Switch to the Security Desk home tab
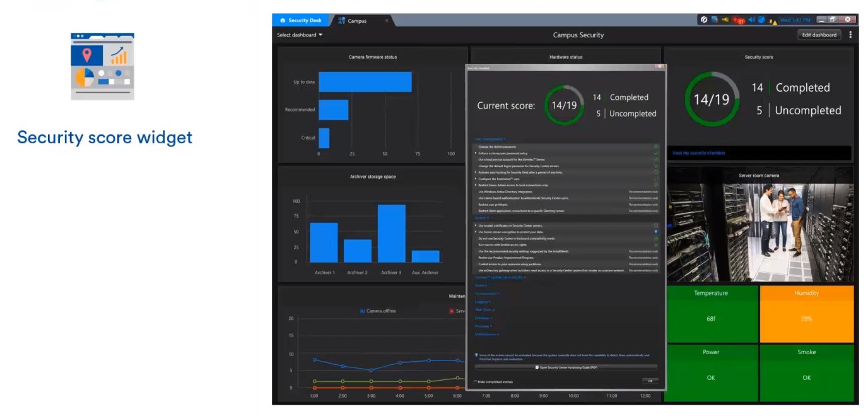 pyautogui.click(x=301, y=20)
